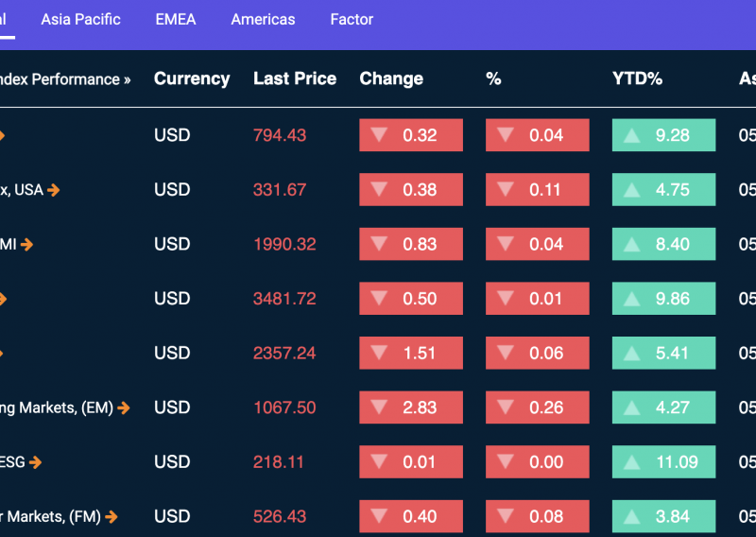Switch to the EMEA tab

pos(176,19)
